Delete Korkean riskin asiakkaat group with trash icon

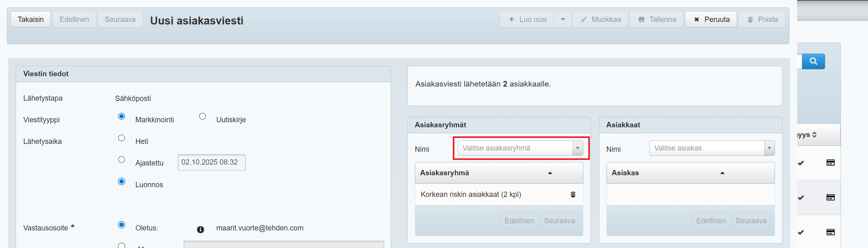[x=573, y=194]
